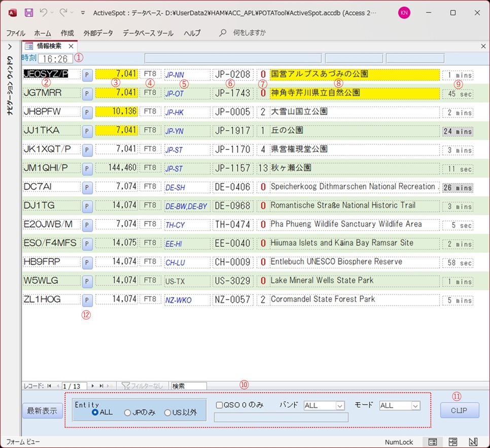This screenshot has height=448, width=490.
Task: Expand the navigation pane chevron
Action: pos(10,47)
